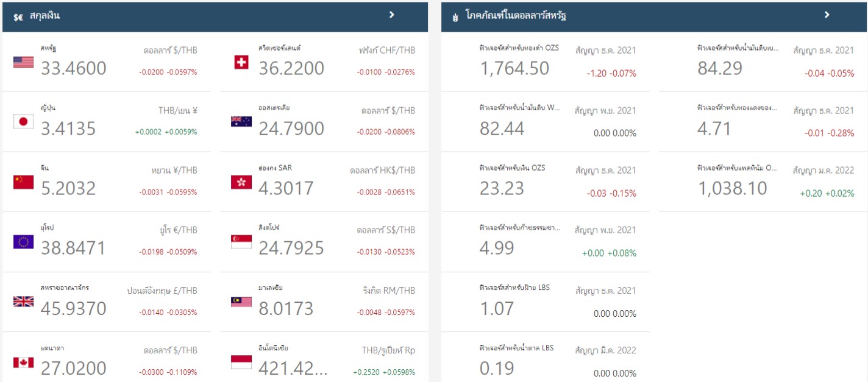Click the wheat commodities header icon
Image resolution: width=868 pixels, height=382 pixels.
point(455,17)
